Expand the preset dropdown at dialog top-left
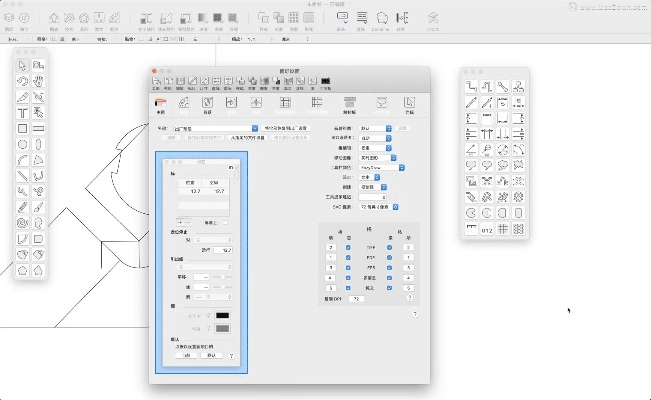This screenshot has height=400, width=651. (216, 129)
